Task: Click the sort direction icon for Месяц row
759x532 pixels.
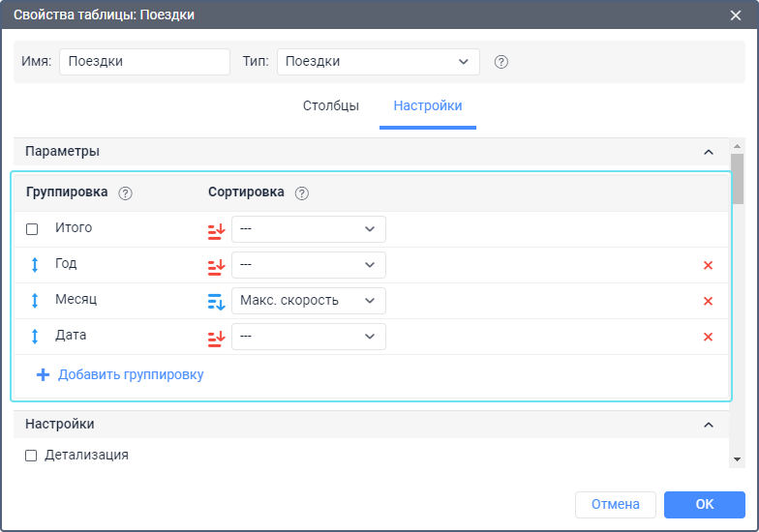Action: pyautogui.click(x=216, y=301)
